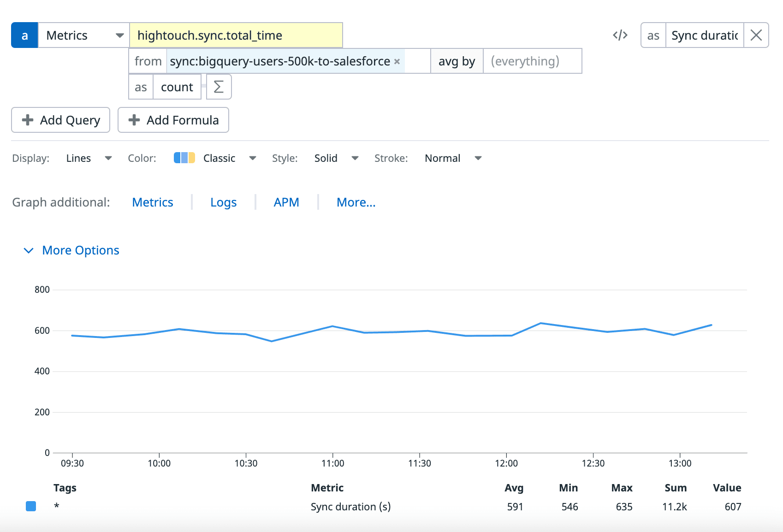Open the Metrics data source dropdown

point(84,35)
